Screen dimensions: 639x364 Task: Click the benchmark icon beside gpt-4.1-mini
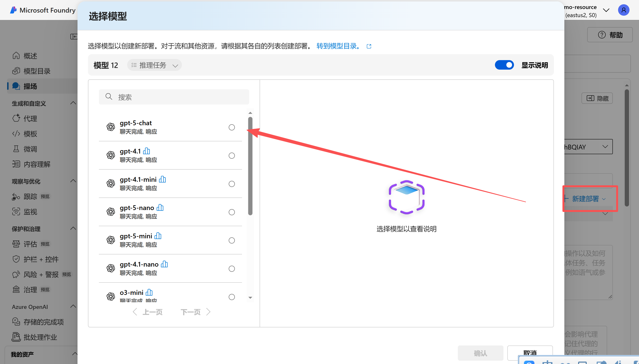[162, 179]
